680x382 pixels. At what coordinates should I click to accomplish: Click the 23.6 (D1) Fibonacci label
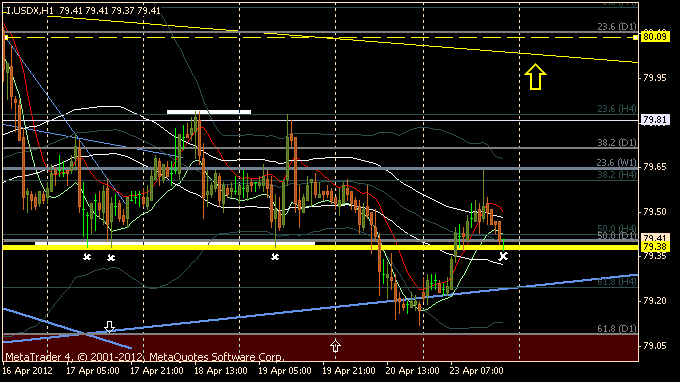pos(617,26)
